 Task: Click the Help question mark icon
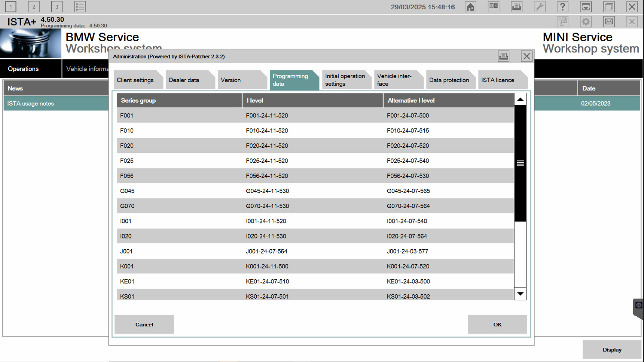(x=563, y=6)
